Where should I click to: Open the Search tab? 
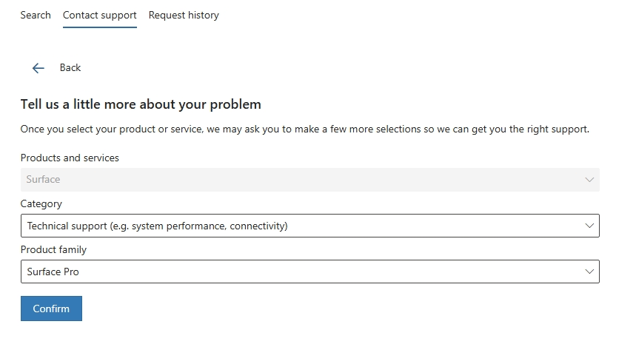36,15
